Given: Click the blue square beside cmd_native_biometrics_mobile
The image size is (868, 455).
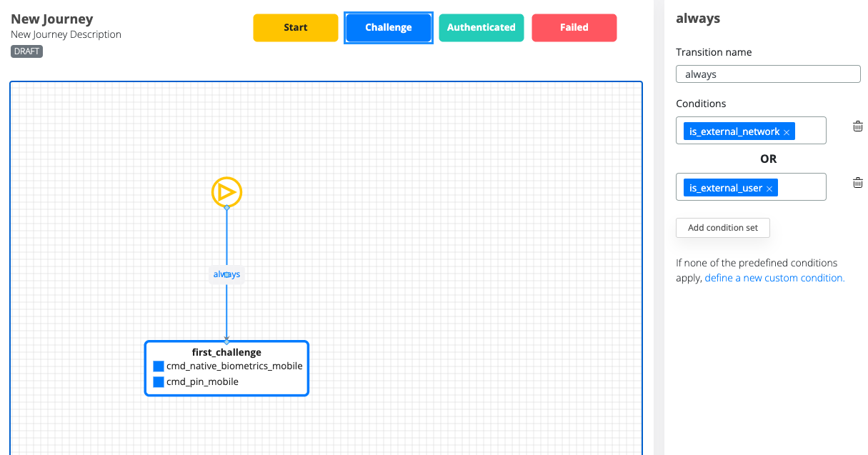Looking at the screenshot, I should [159, 366].
